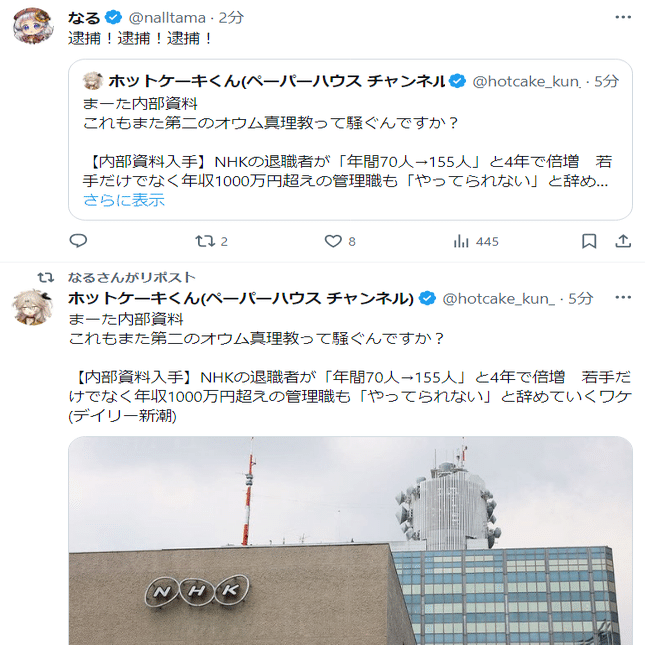Like なる's tweet with 8 likes
This screenshot has height=645, width=645.
(340, 241)
